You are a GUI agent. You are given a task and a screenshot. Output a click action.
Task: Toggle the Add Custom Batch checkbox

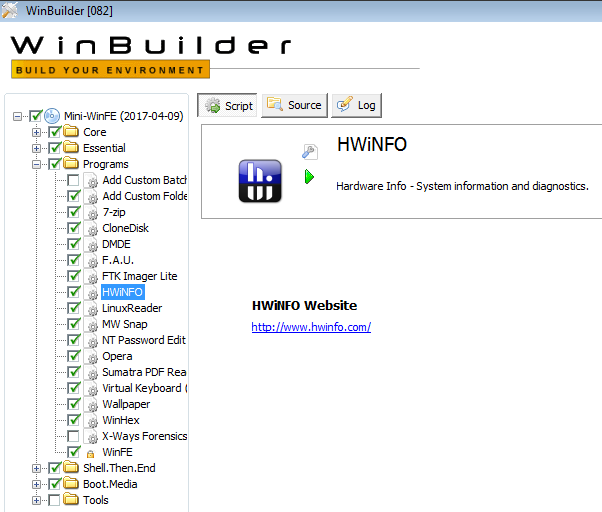click(74, 180)
